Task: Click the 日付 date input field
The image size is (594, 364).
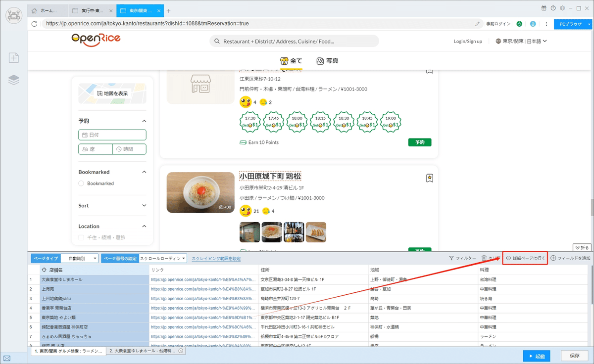Action: [x=112, y=135]
